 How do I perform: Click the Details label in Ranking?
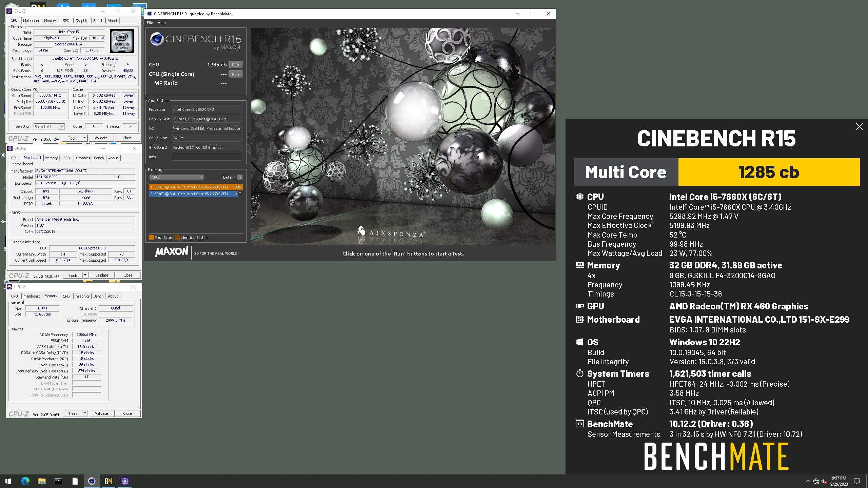pos(229,177)
